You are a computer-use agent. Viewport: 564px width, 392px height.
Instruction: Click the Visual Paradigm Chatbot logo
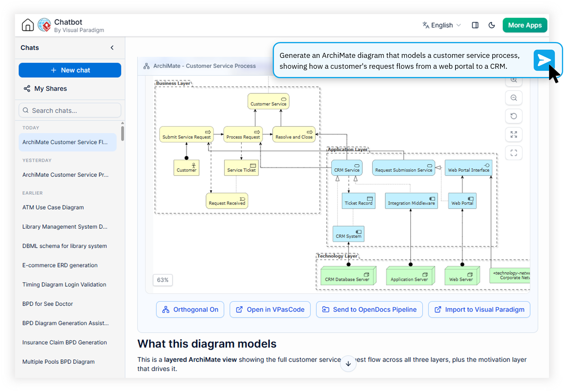[44, 25]
